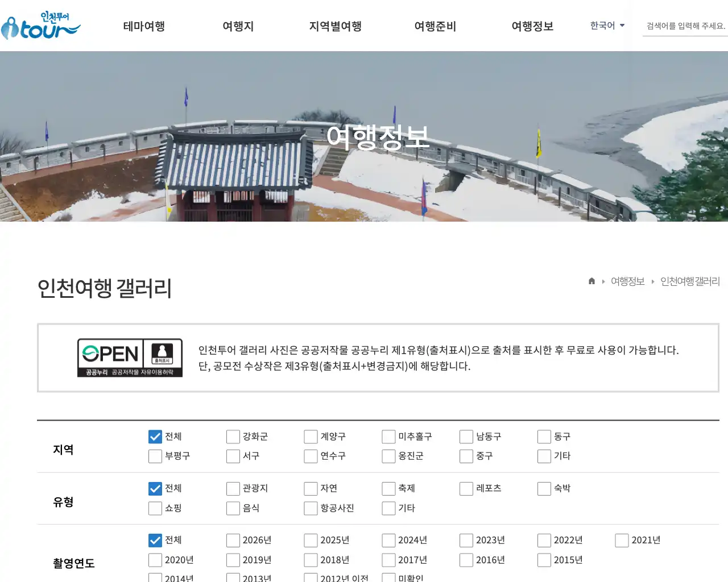
Task: Open the 여행준비 menu
Action: tap(435, 26)
